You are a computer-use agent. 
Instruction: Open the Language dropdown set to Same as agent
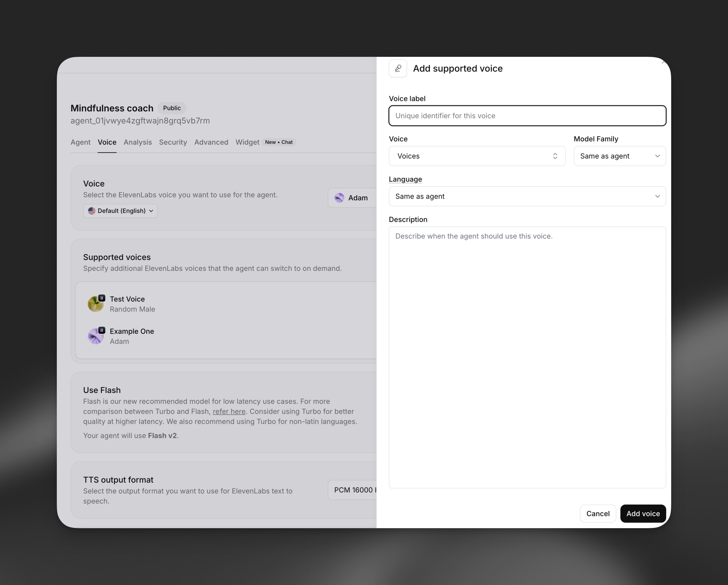pyautogui.click(x=527, y=196)
